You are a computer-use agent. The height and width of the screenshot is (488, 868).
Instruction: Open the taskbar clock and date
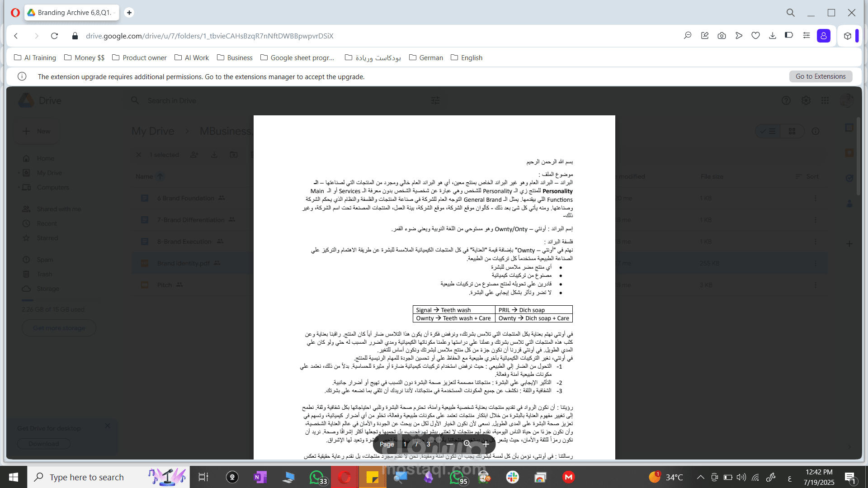pyautogui.click(x=819, y=477)
